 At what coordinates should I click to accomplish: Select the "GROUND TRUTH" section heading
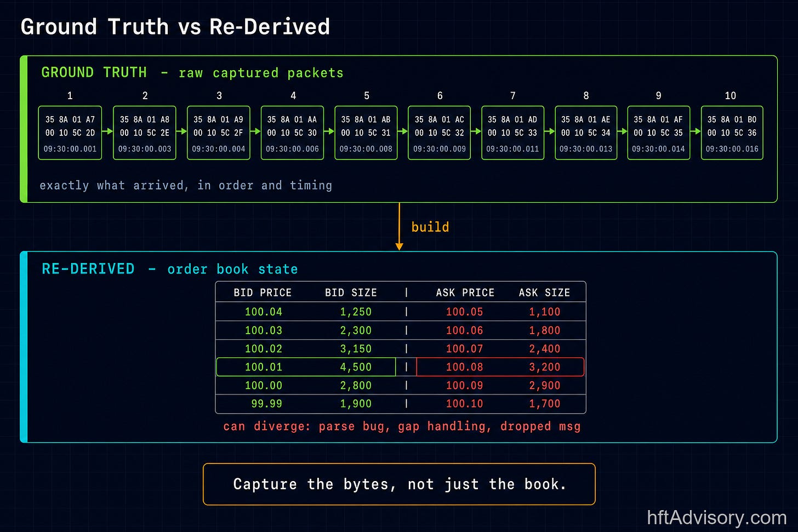[94, 72]
